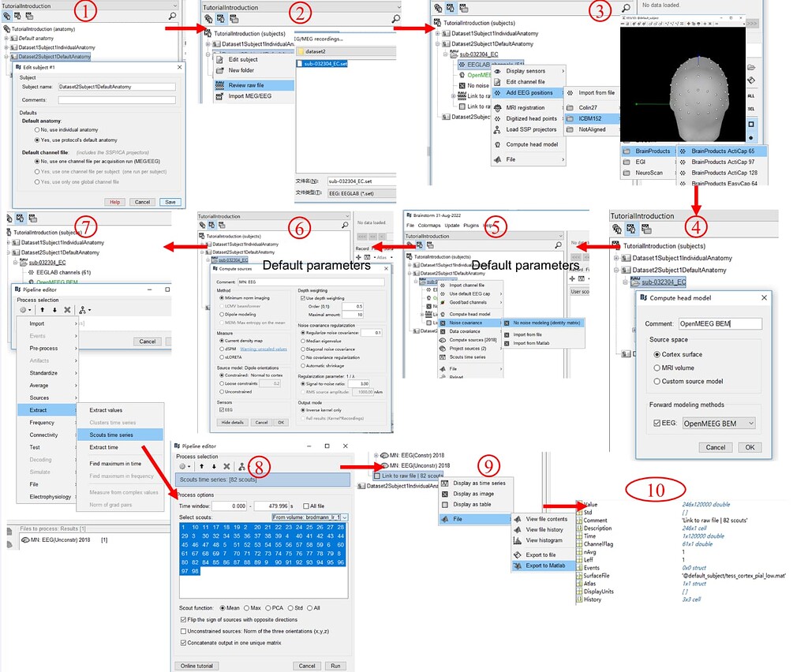Click the search magnifier icon in panel 1
This screenshot has height=672, width=808.
(173, 16)
